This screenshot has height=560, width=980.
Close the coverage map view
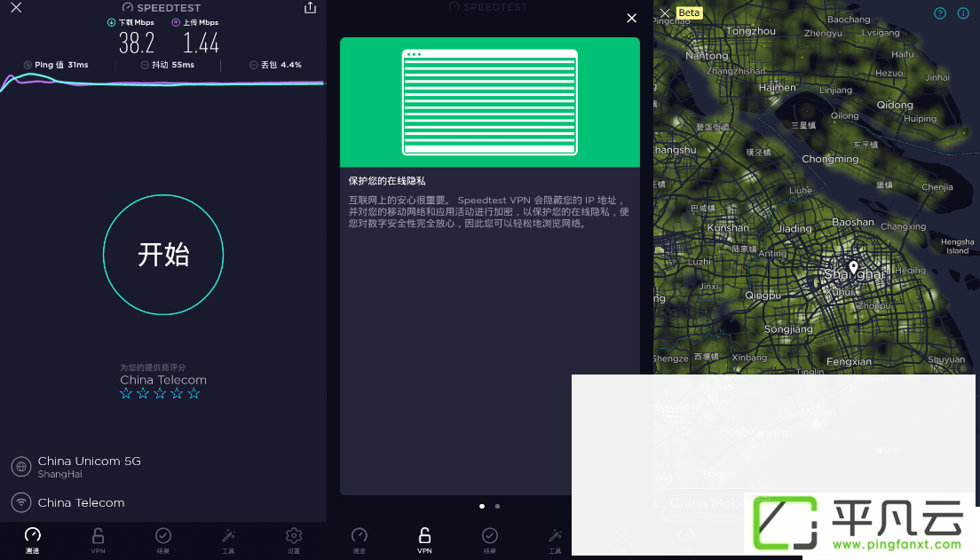pyautogui.click(x=665, y=13)
